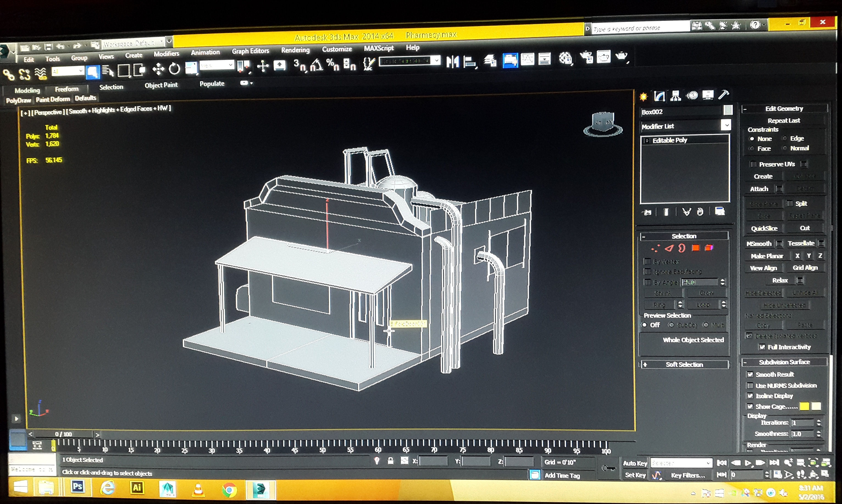Select Vertex sub-object level icon

pyautogui.click(x=655, y=249)
